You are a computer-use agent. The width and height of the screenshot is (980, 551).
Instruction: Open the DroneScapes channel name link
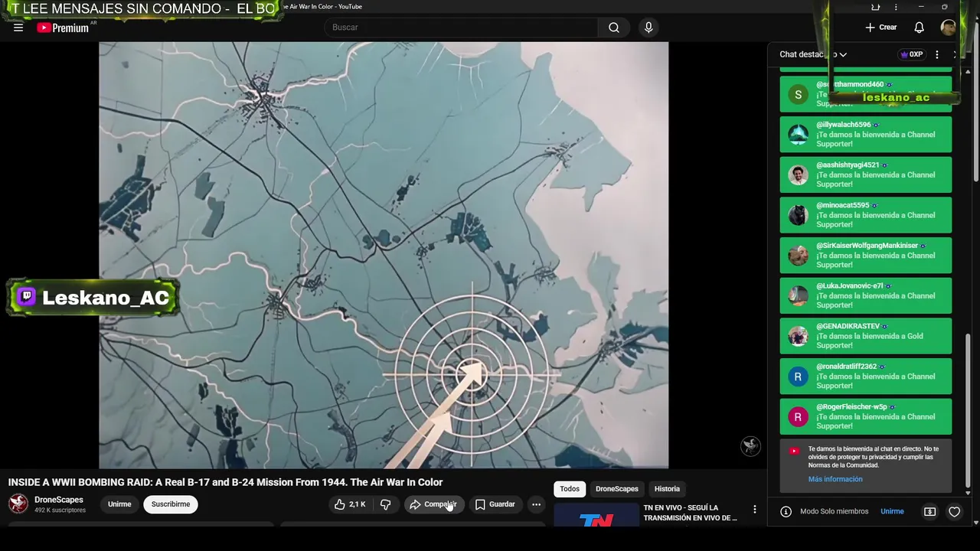coord(59,500)
